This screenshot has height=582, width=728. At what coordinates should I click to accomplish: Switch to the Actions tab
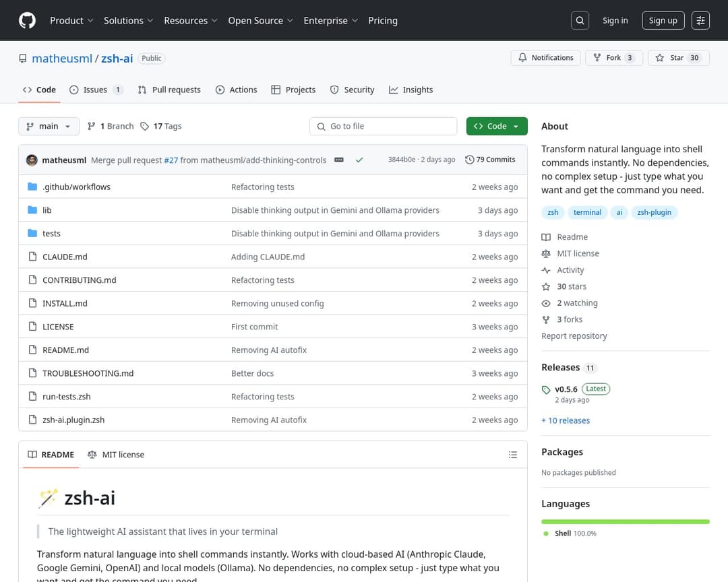237,90
